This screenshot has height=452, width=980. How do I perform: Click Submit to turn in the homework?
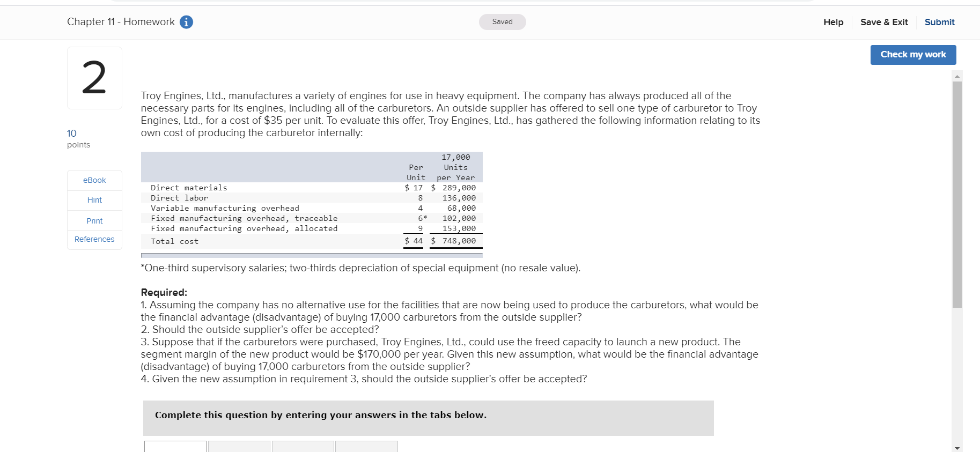coord(939,22)
